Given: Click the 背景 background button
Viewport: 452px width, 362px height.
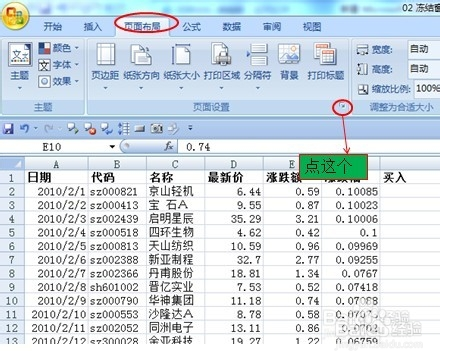Looking at the screenshot, I should click(x=289, y=62).
